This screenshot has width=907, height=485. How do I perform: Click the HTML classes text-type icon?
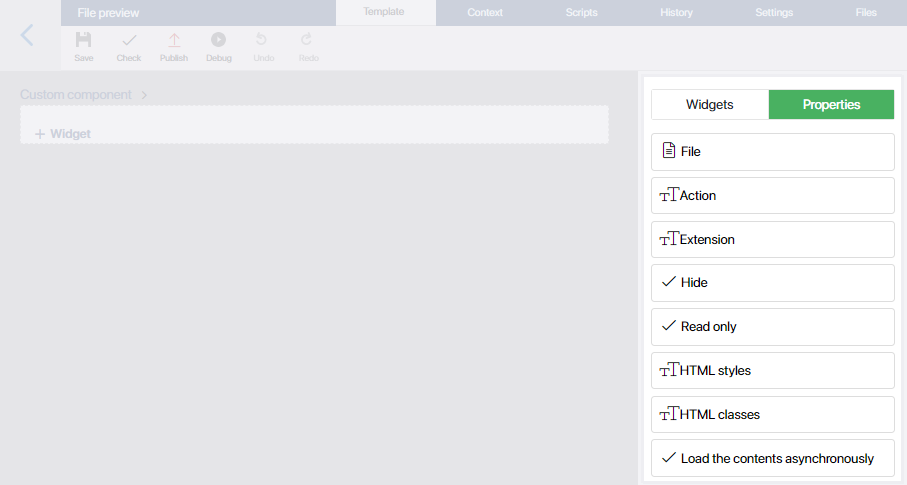pyautogui.click(x=669, y=414)
